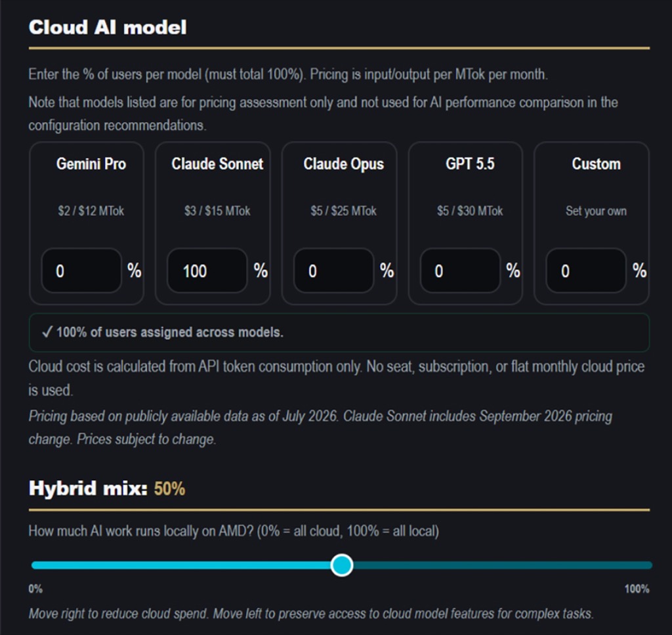Click the GPT 5.5 card title
The image size is (672, 635).
coord(470,164)
